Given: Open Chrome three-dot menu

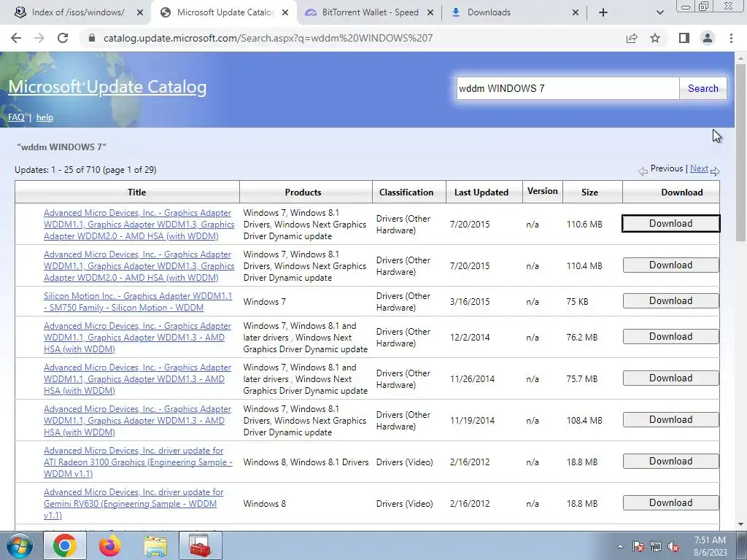Looking at the screenshot, I should pos(731,38).
